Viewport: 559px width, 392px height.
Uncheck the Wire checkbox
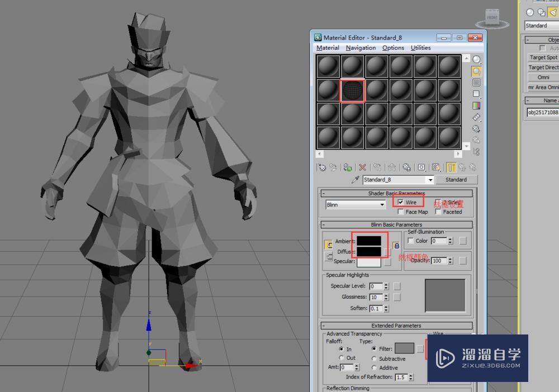pyautogui.click(x=401, y=202)
